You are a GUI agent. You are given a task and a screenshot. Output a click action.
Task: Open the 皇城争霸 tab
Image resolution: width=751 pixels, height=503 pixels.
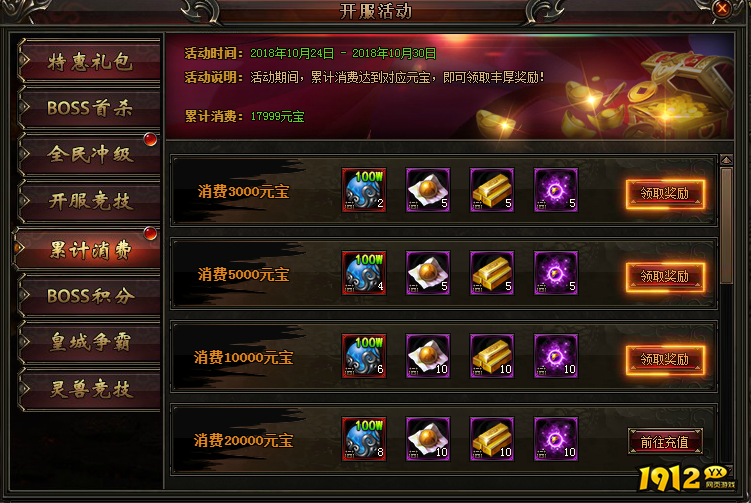click(x=89, y=342)
